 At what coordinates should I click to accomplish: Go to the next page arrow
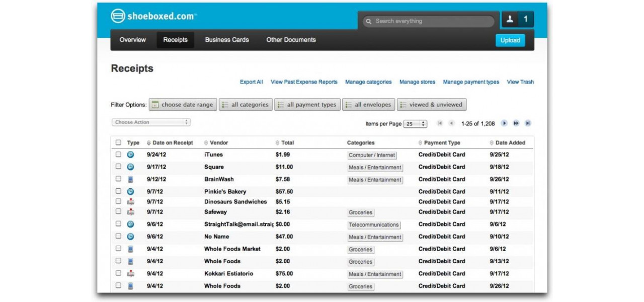504,123
